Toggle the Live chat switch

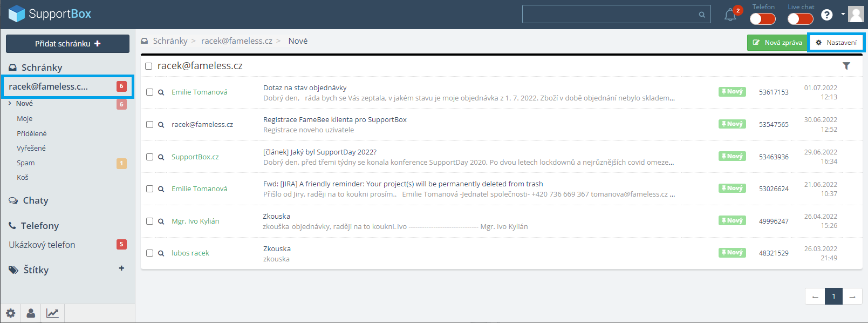coord(801,19)
